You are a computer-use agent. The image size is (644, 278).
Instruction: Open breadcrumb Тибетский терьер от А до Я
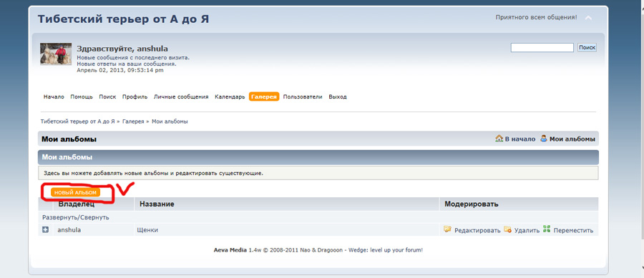click(77, 121)
